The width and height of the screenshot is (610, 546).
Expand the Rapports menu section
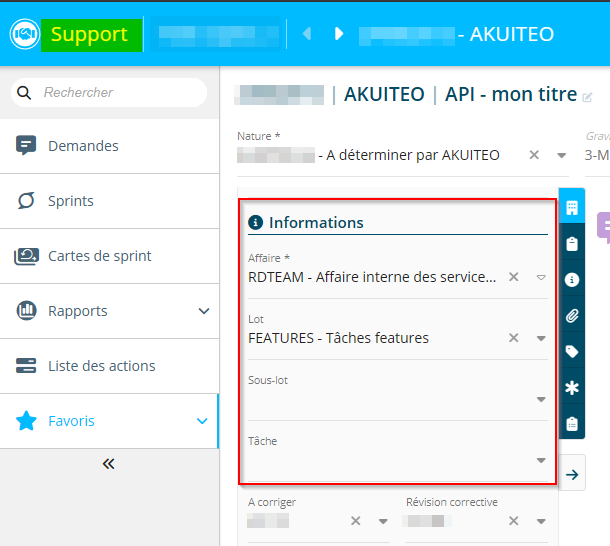tap(204, 311)
